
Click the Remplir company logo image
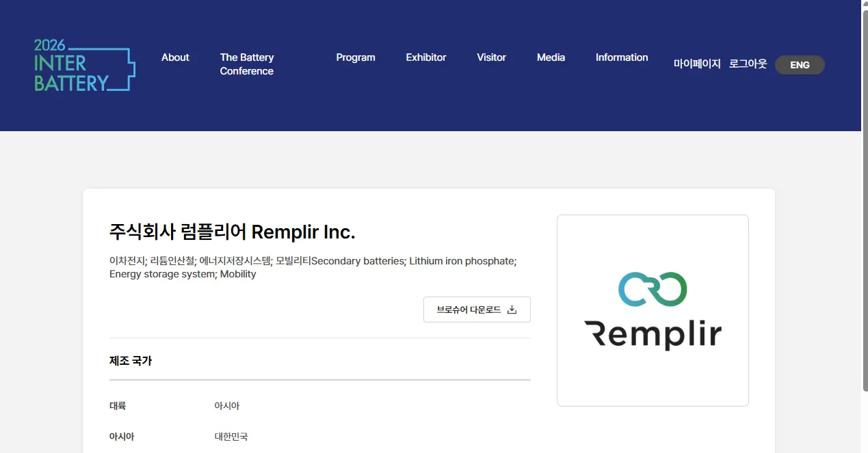(x=653, y=311)
